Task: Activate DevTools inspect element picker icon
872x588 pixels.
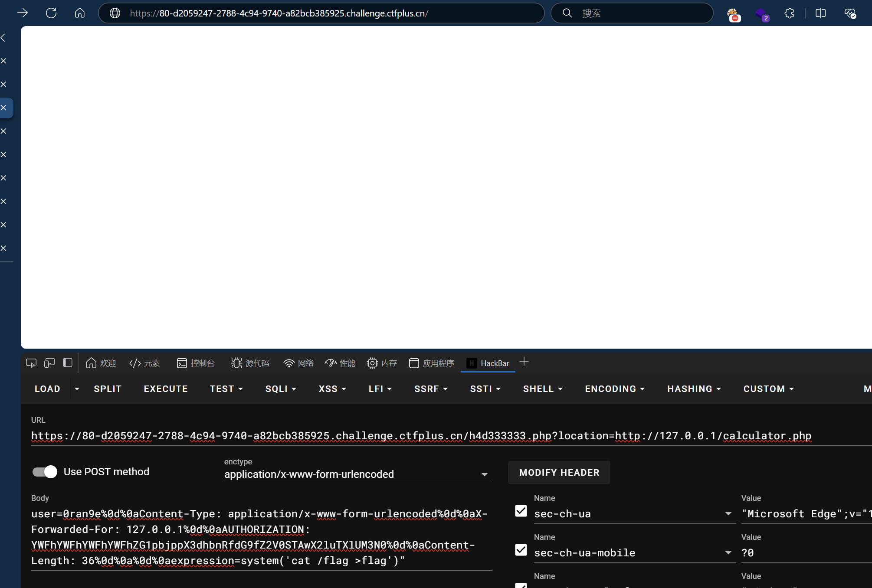Action: click(31, 363)
